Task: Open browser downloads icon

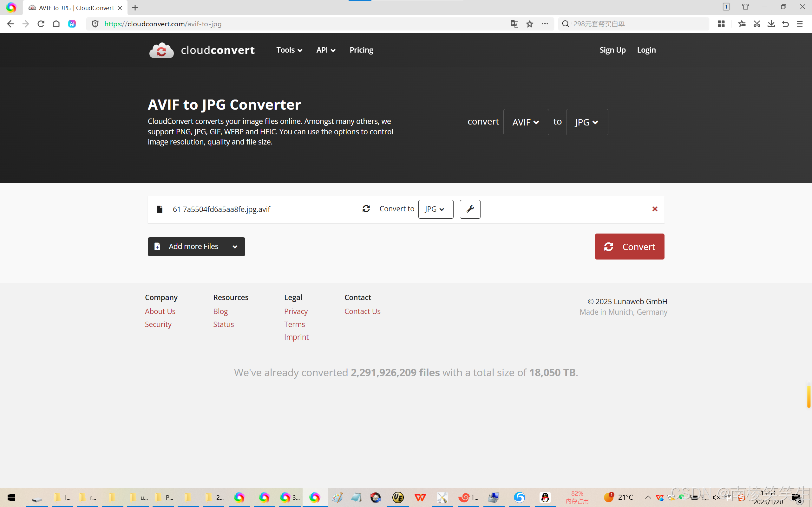Action: 771,24
